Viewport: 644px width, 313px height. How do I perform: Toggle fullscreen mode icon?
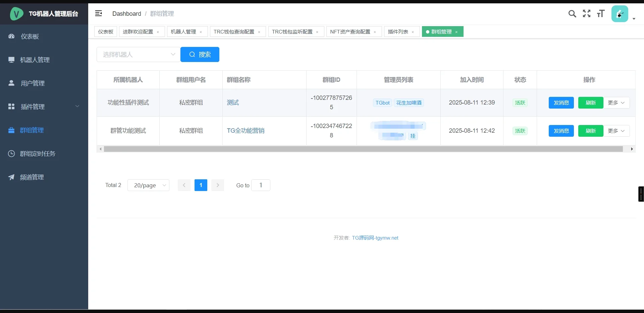point(586,14)
